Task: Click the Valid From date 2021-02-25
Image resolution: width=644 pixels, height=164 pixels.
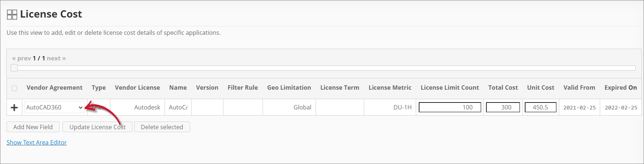Action: tap(579, 108)
